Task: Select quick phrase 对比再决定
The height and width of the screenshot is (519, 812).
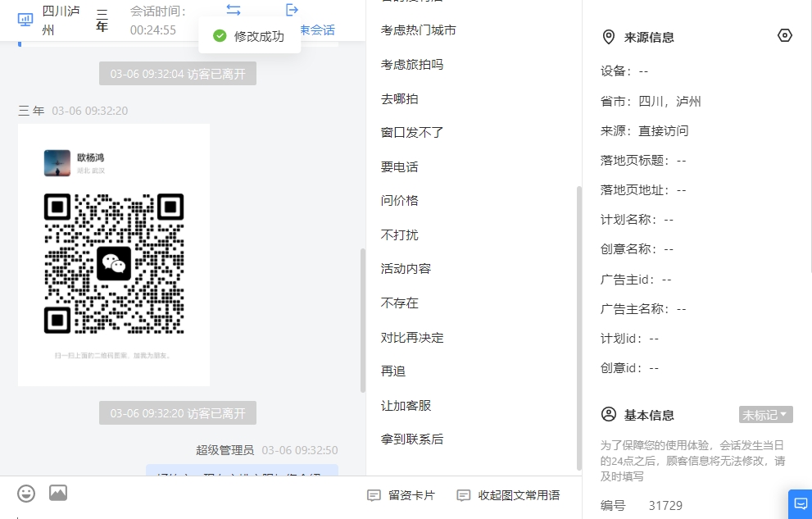Action: click(412, 338)
